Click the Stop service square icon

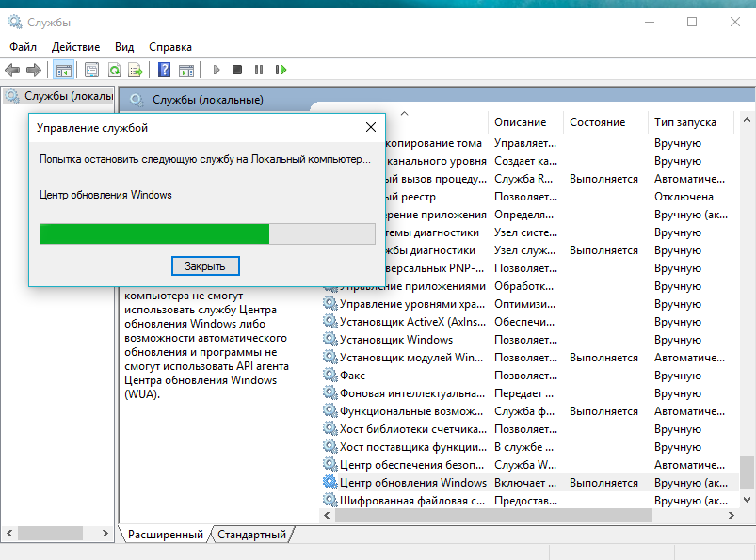236,71
